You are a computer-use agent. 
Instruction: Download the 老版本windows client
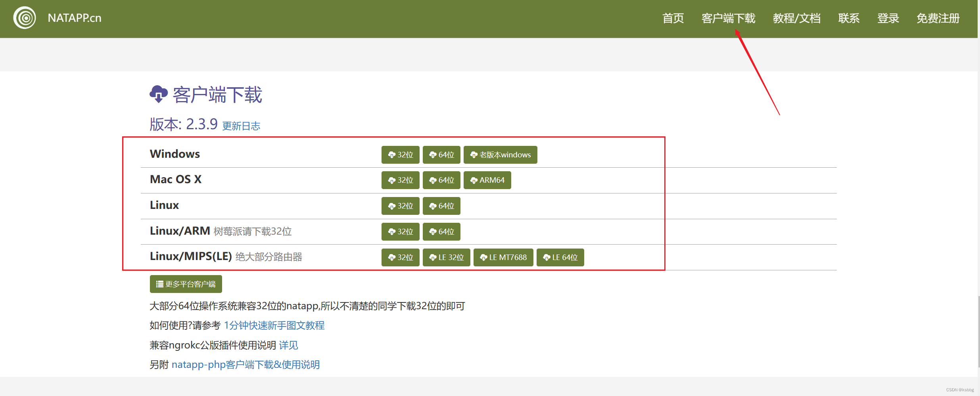(x=501, y=155)
